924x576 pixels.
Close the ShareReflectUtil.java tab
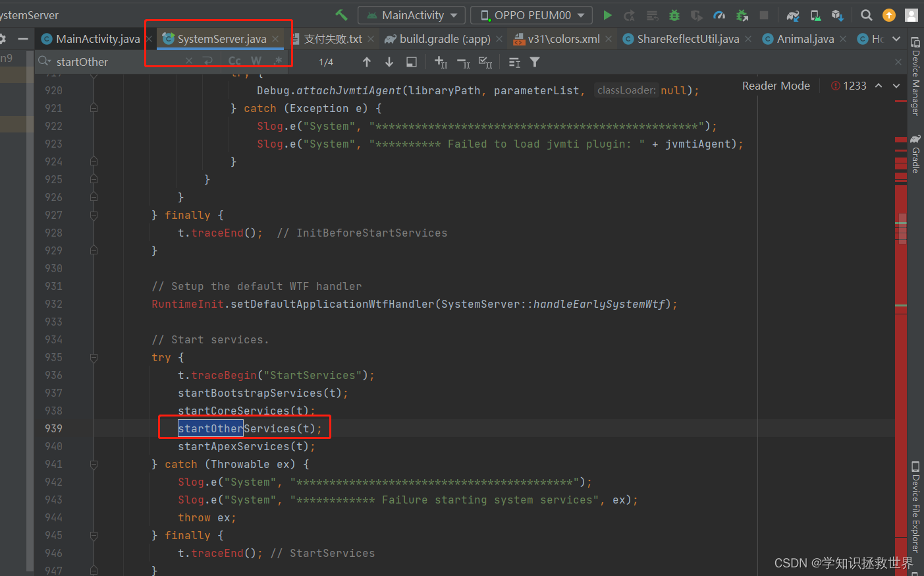(x=748, y=39)
